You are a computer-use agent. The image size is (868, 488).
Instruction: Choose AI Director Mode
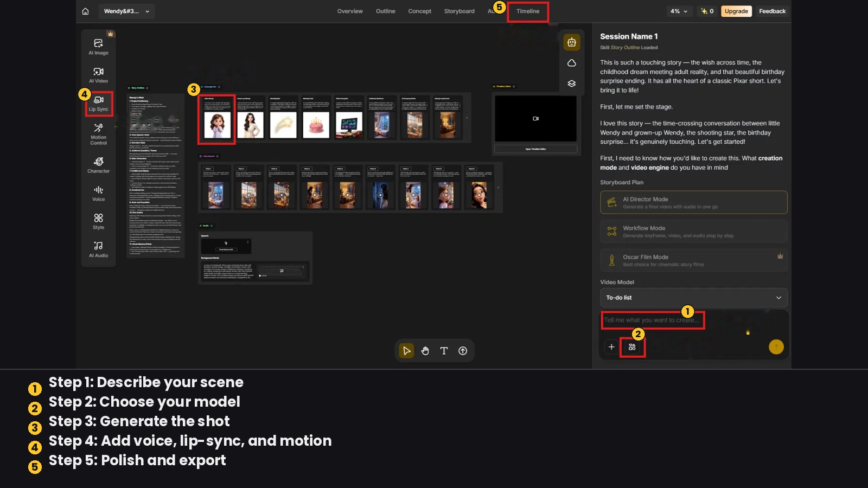coord(693,202)
